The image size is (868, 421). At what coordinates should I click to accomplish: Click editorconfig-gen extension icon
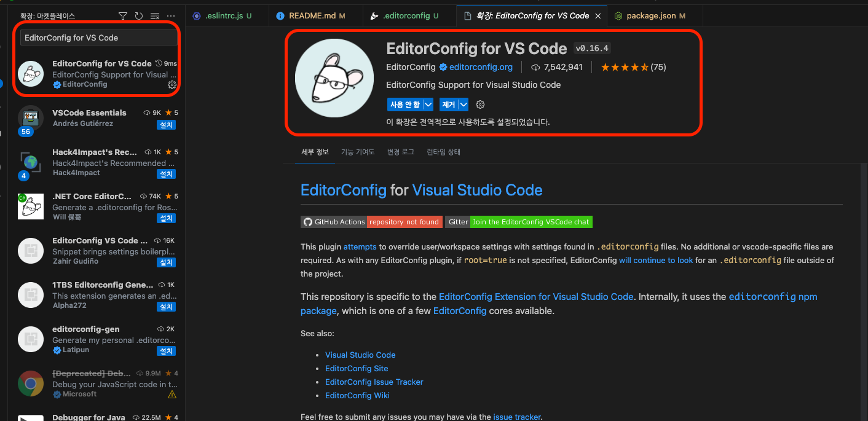click(x=30, y=339)
